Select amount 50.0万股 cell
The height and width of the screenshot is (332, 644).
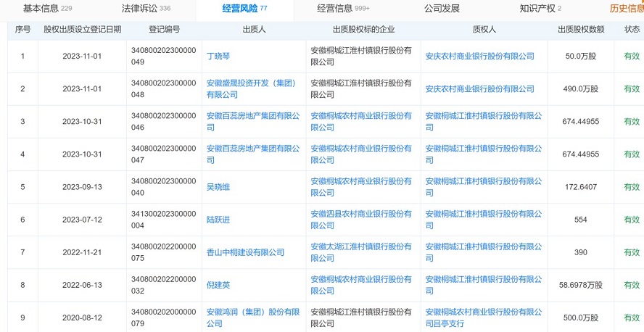pos(581,57)
